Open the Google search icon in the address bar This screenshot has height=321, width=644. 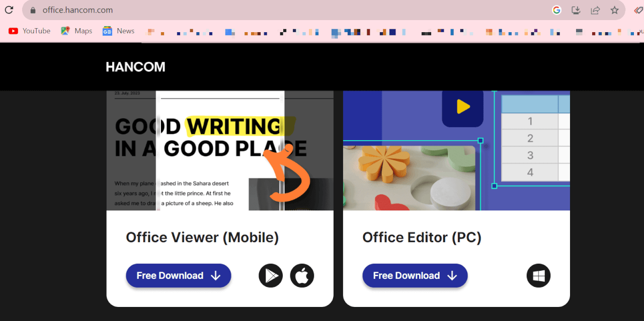point(556,10)
